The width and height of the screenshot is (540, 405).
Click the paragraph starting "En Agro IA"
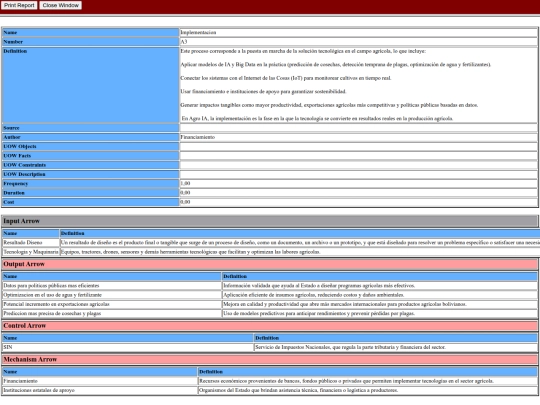(x=317, y=118)
